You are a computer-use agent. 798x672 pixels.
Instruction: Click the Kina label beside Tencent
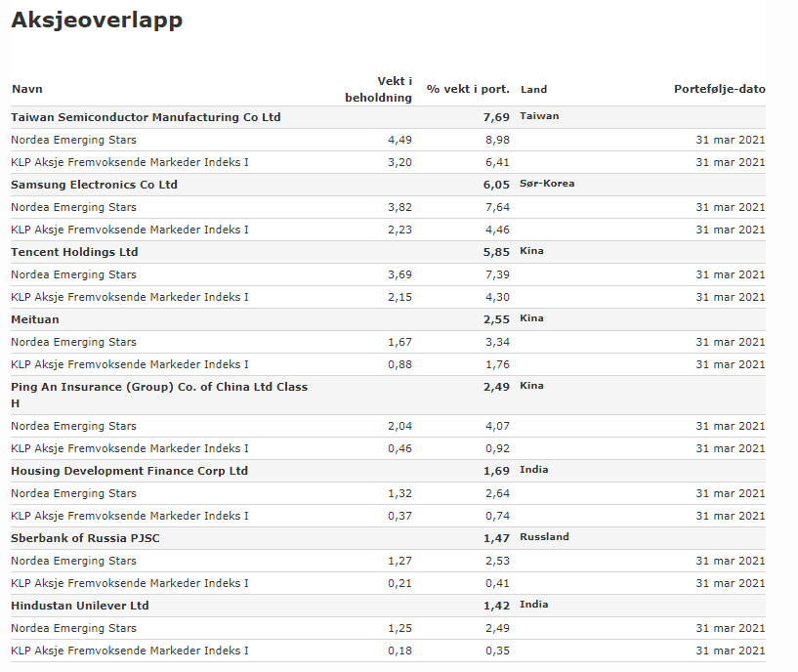coord(531,250)
